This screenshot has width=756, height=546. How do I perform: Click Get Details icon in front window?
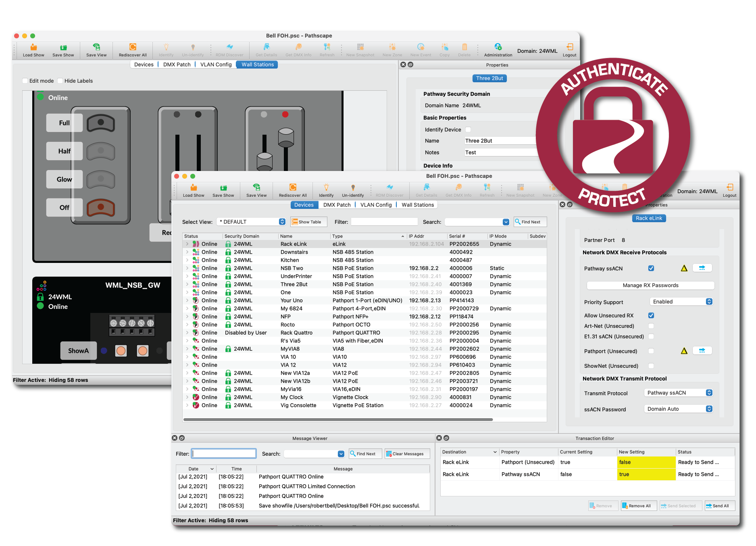[427, 188]
